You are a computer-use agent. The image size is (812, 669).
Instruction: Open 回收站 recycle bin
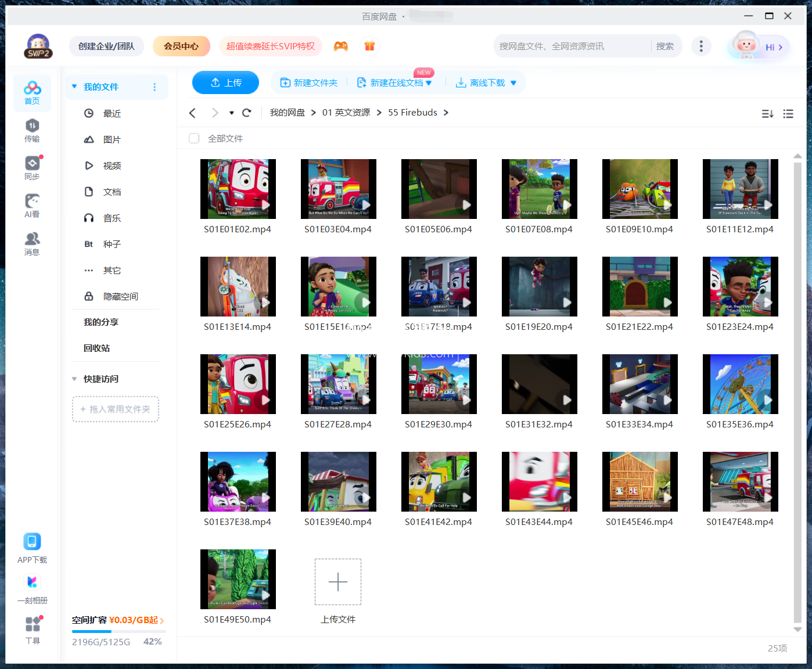pyautogui.click(x=96, y=348)
